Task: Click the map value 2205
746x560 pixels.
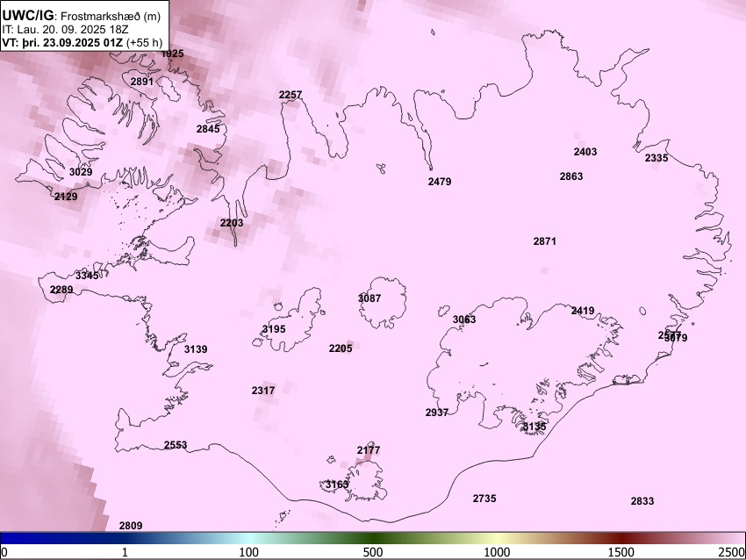Action: pos(341,348)
